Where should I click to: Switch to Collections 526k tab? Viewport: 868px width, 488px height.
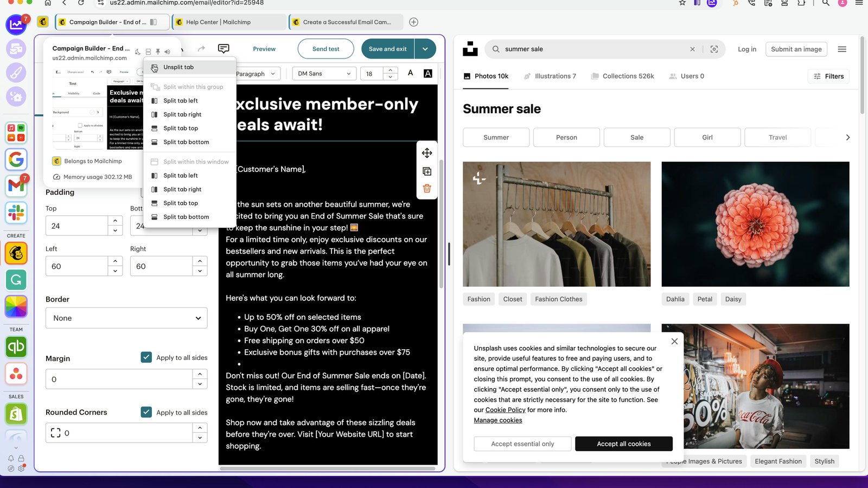(x=622, y=76)
